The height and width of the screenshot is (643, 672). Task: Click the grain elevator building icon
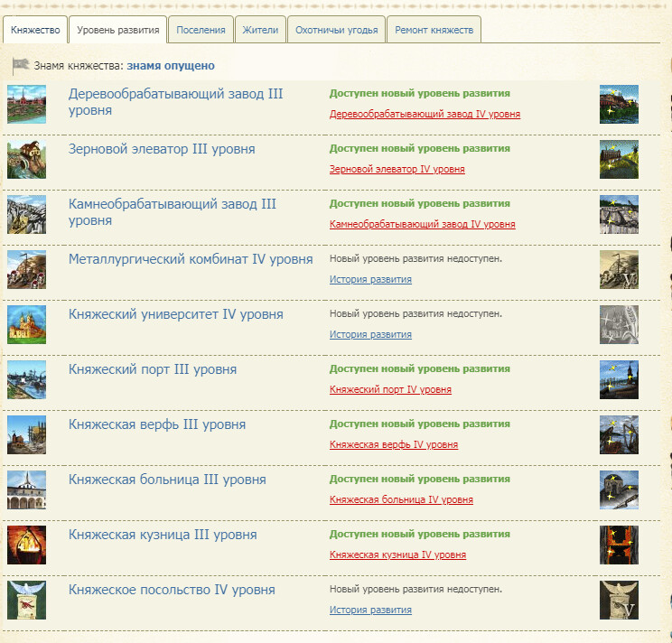click(26, 159)
